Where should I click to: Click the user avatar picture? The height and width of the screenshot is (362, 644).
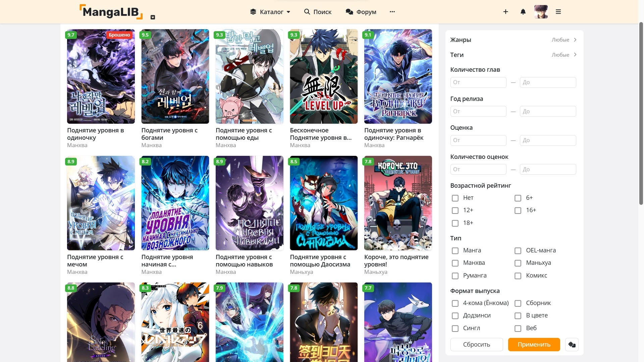point(541,12)
